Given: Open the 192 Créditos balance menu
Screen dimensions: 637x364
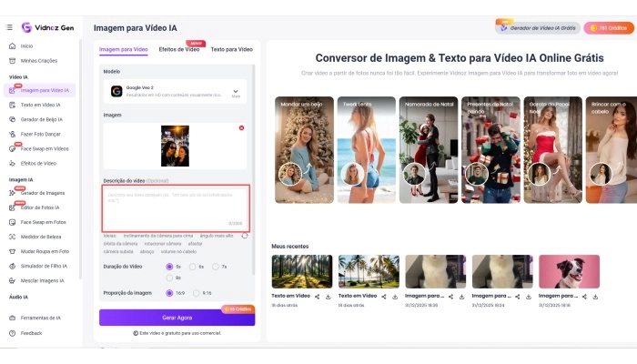Looking at the screenshot, I should click(608, 28).
